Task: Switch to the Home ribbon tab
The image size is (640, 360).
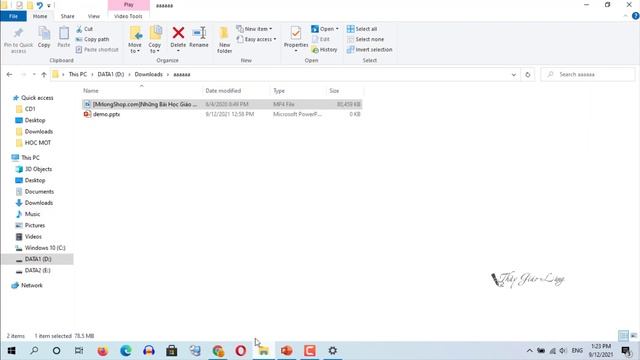Action: (40, 16)
